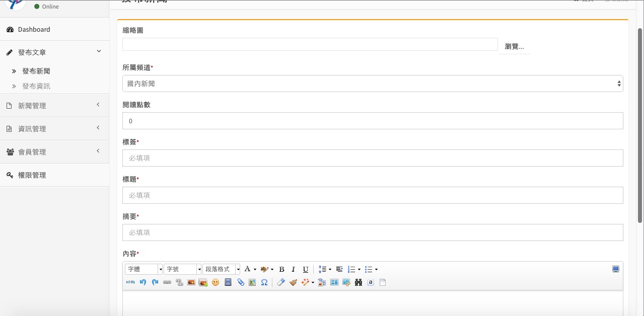Toggle bold formatting in the editor
Viewport: 644px width, 316px height.
[281, 270]
